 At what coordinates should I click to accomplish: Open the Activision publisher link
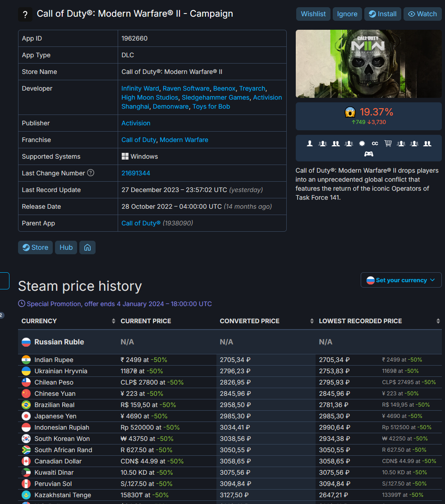[136, 123]
